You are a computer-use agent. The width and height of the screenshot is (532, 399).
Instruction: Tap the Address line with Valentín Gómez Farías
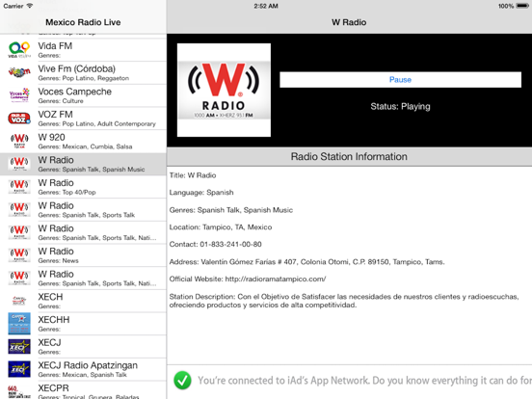pyautogui.click(x=307, y=261)
